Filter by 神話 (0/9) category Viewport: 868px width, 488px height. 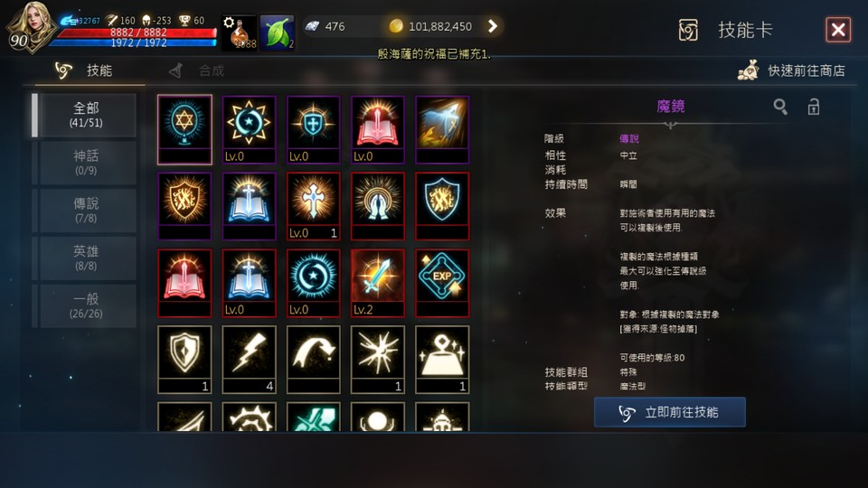tap(86, 163)
